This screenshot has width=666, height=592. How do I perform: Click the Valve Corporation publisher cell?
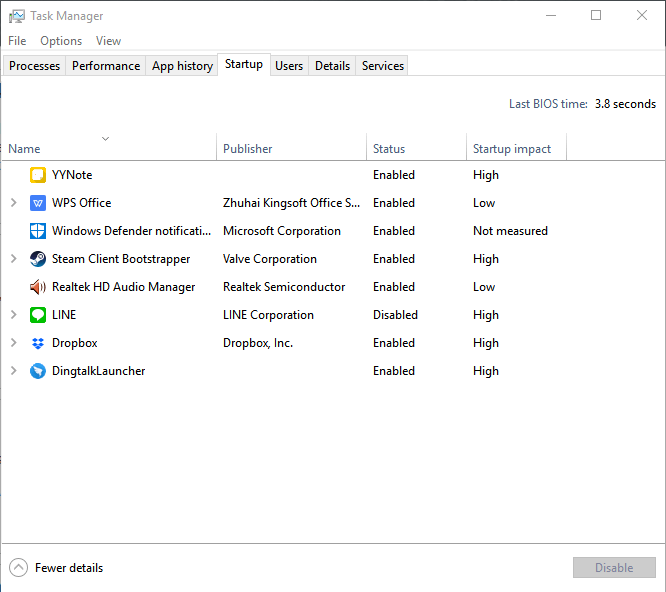pyautogui.click(x=270, y=259)
